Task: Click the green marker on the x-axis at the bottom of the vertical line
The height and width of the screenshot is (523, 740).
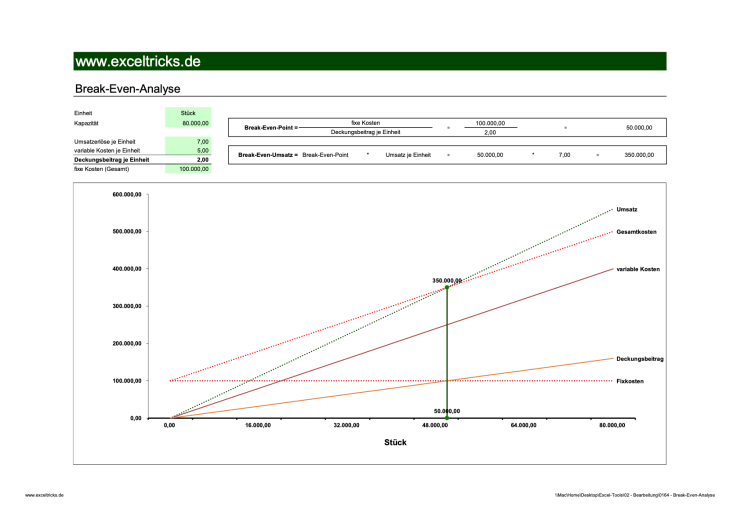Action: (447, 418)
